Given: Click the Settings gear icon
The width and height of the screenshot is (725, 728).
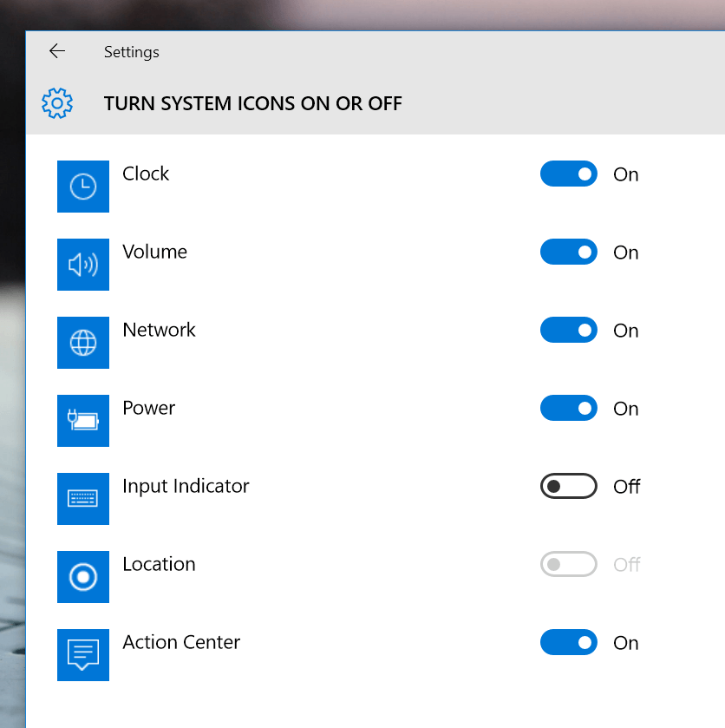Looking at the screenshot, I should 57,103.
